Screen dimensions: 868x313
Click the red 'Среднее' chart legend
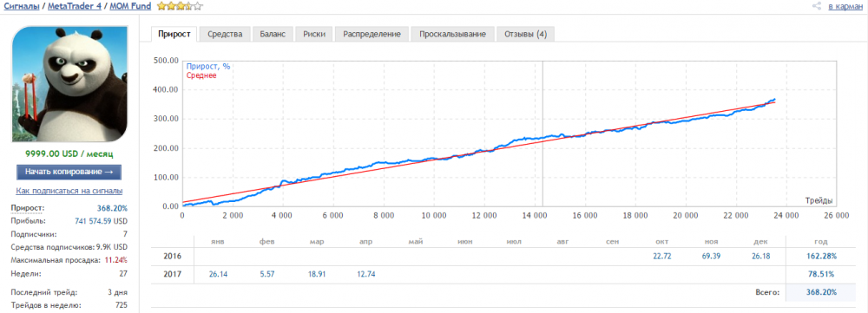(201, 75)
